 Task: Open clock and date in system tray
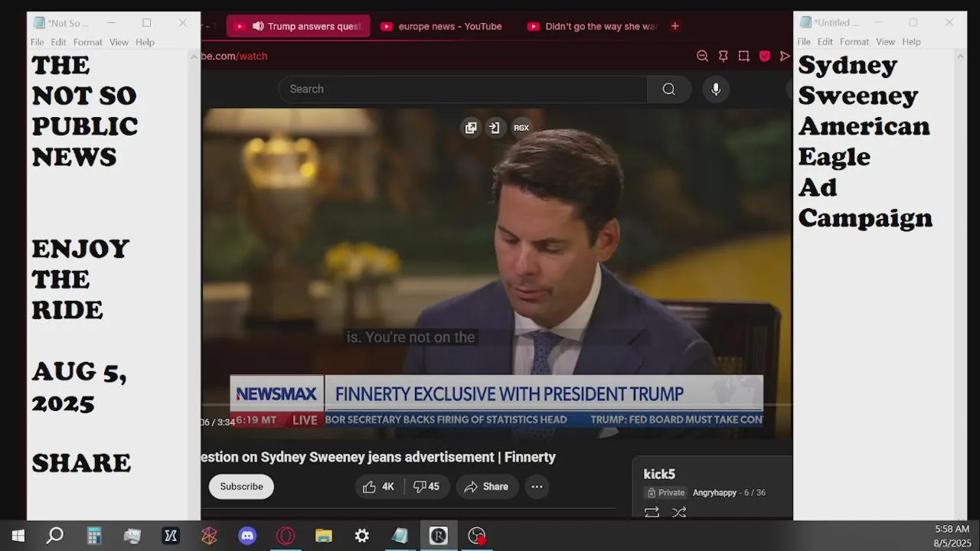click(x=952, y=536)
